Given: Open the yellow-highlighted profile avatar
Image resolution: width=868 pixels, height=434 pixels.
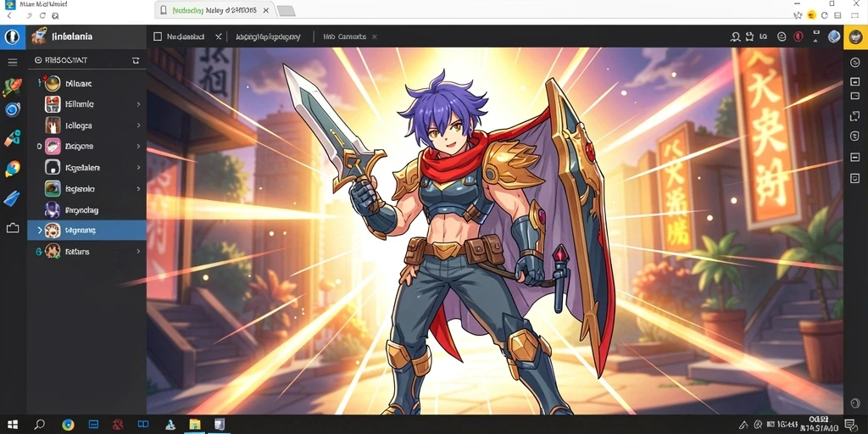Looking at the screenshot, I should [855, 36].
